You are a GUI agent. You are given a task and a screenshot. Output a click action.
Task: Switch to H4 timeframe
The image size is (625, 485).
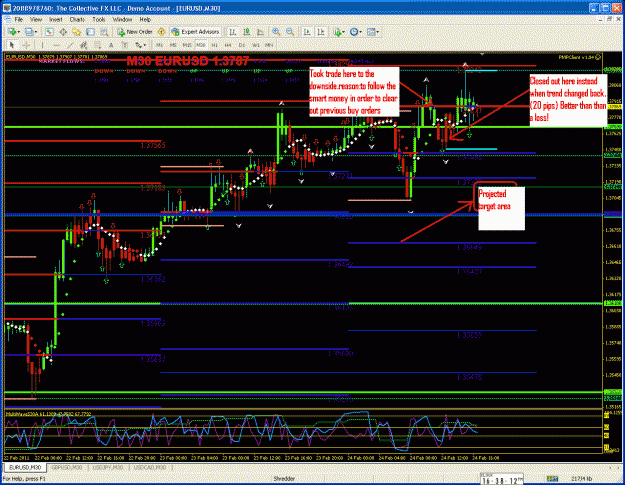point(228,45)
